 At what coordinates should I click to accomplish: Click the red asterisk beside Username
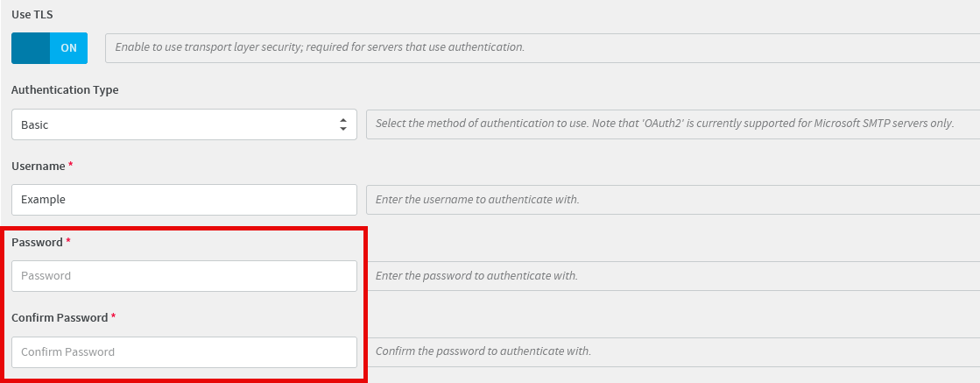tap(71, 165)
